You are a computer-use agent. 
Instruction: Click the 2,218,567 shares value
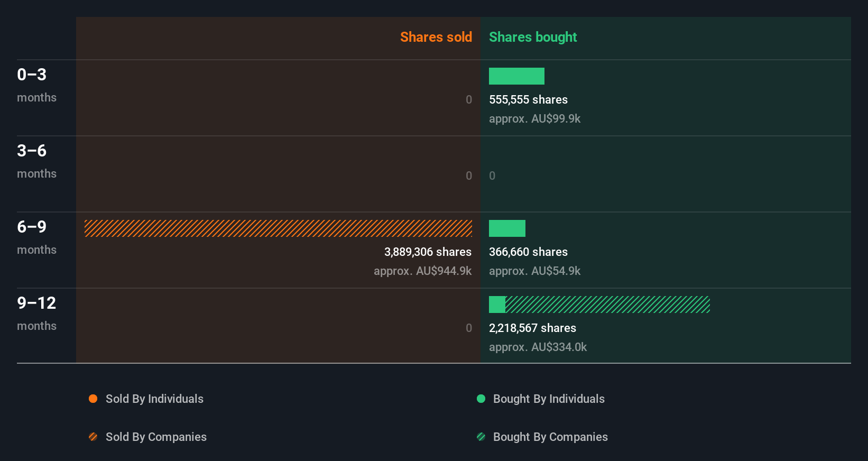(532, 328)
